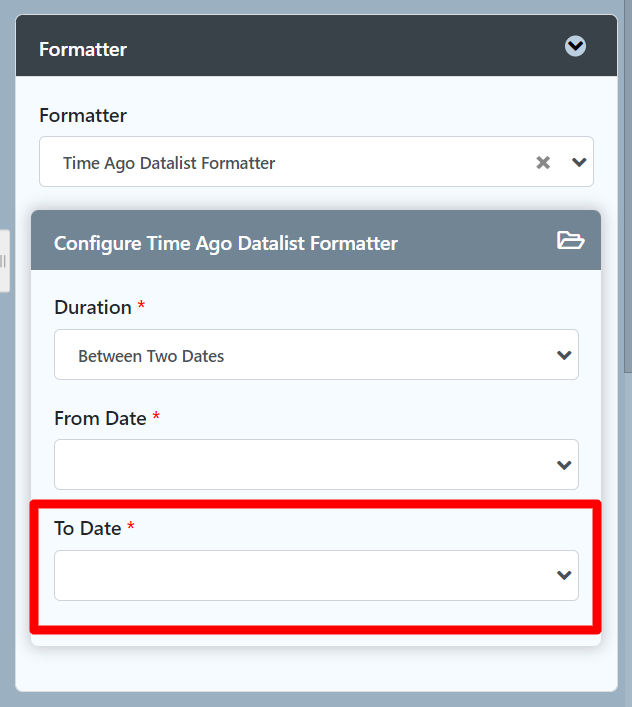
Task: Click the Formatter label above the selector
Action: pos(83,115)
